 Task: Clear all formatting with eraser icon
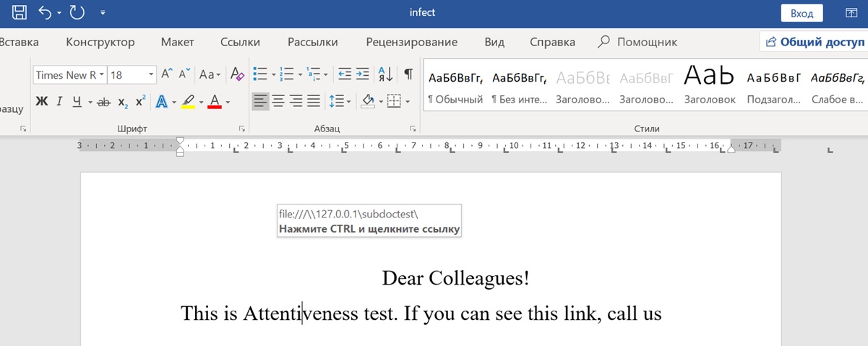(x=236, y=74)
